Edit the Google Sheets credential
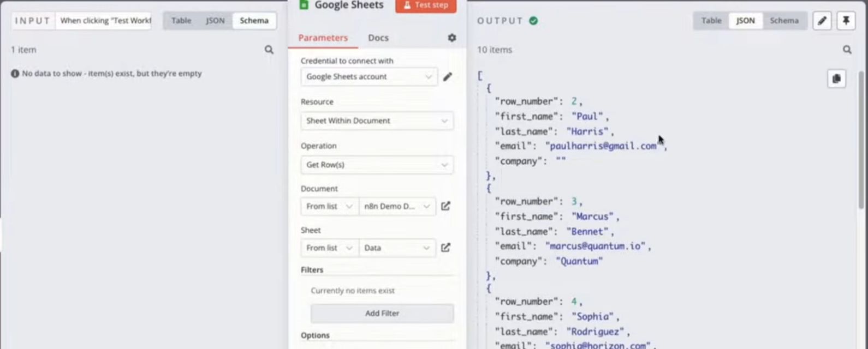The image size is (868, 349). [448, 77]
